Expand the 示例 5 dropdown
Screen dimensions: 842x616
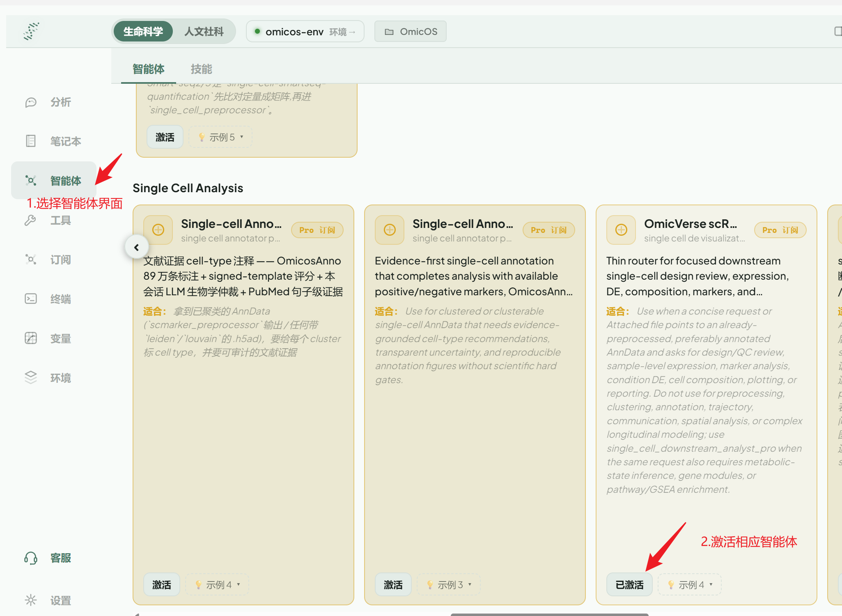pyautogui.click(x=220, y=137)
